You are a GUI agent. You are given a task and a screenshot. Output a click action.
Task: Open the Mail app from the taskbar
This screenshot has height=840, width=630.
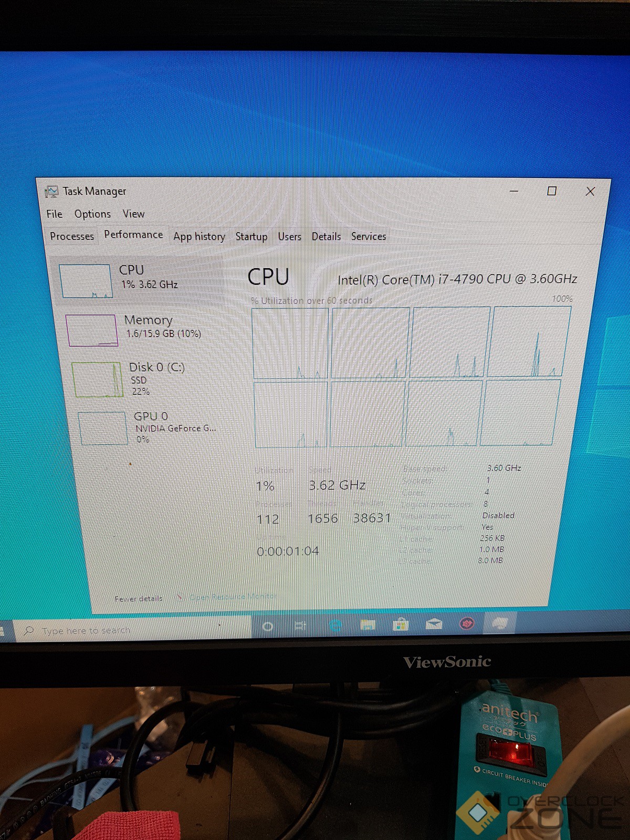tap(434, 624)
